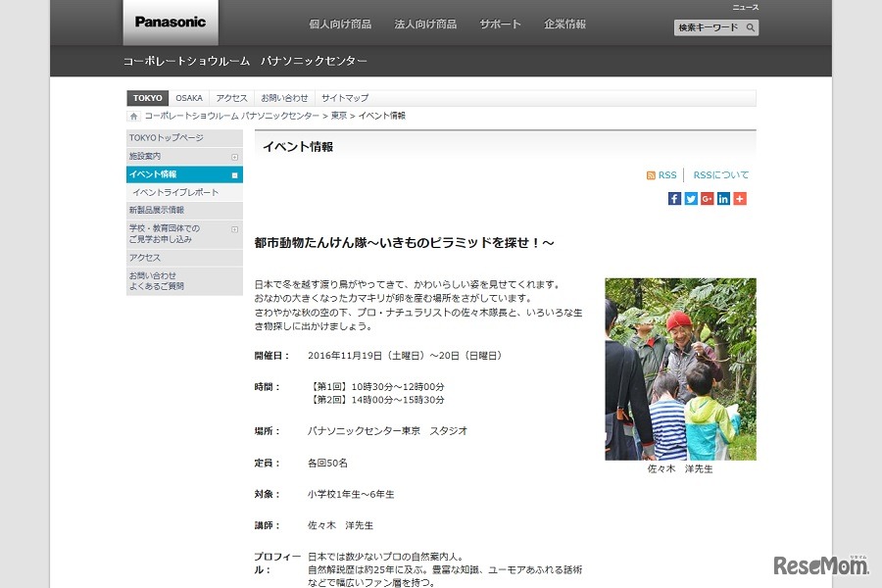Select the TOKYO tab

click(x=147, y=97)
